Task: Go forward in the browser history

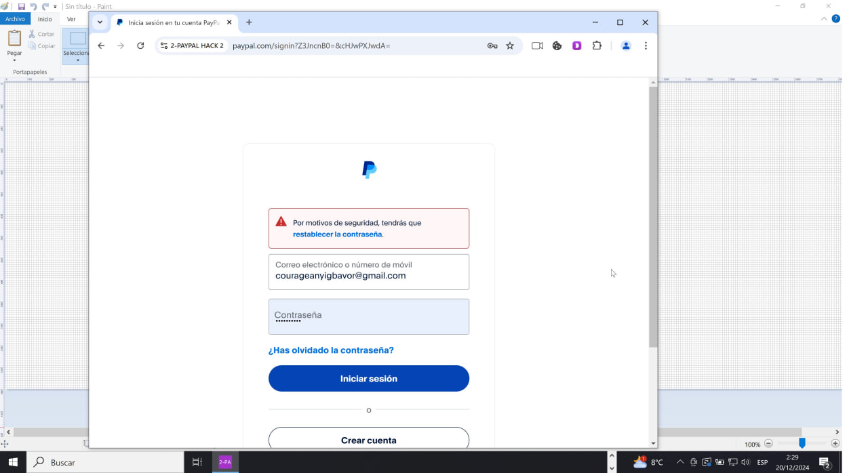Action: coord(121,45)
